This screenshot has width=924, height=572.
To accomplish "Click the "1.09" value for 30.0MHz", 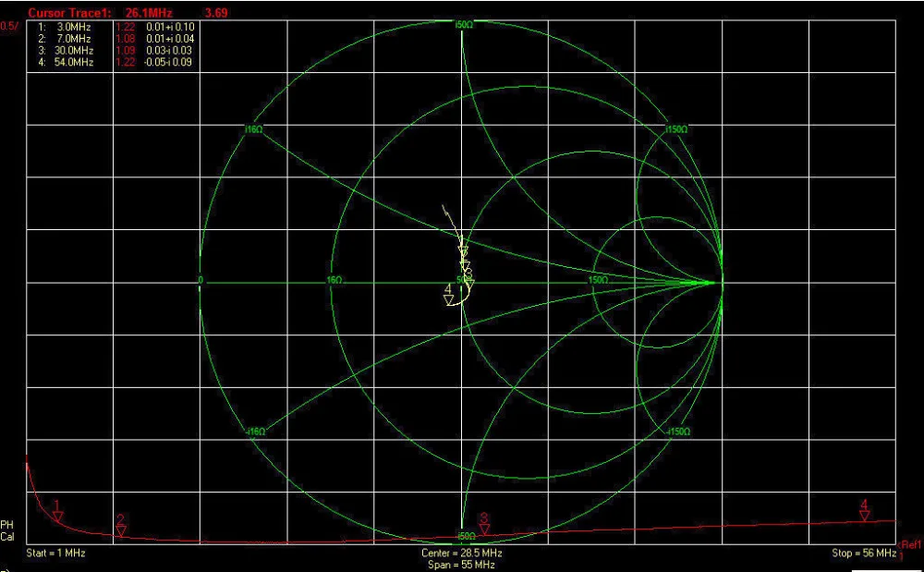I will click(126, 50).
